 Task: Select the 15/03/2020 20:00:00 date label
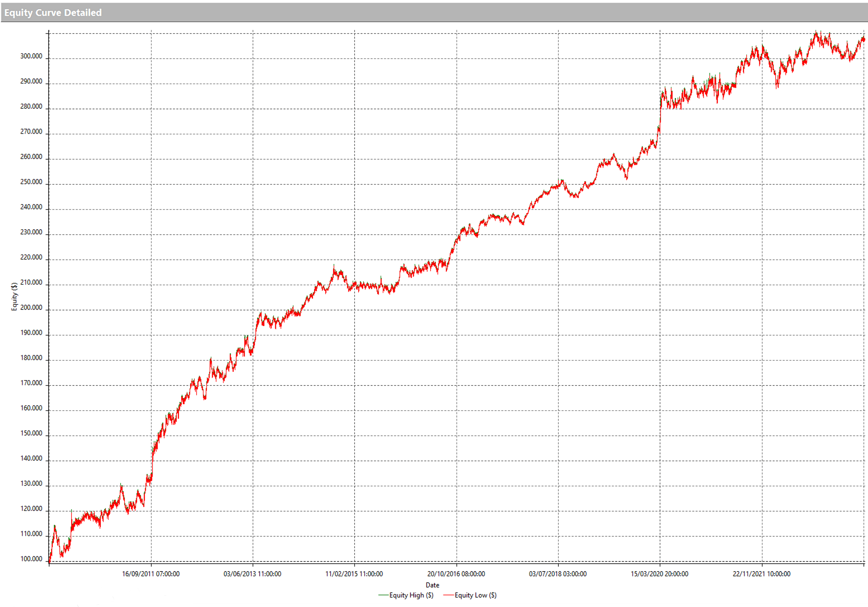659,574
